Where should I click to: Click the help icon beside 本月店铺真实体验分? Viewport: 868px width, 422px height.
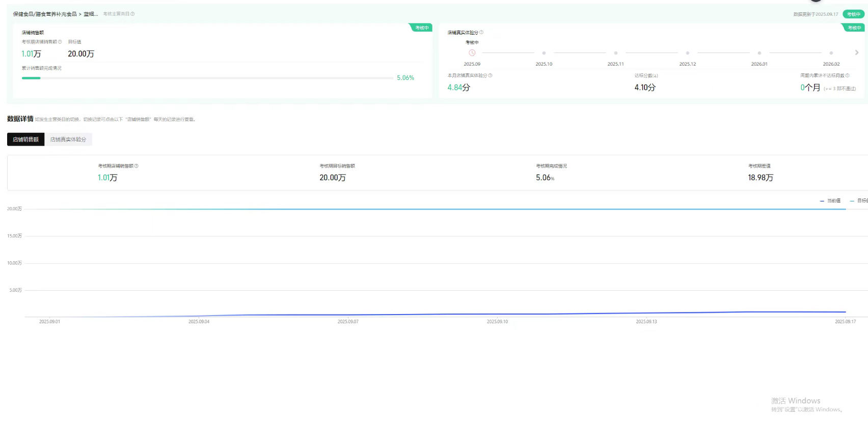point(491,75)
